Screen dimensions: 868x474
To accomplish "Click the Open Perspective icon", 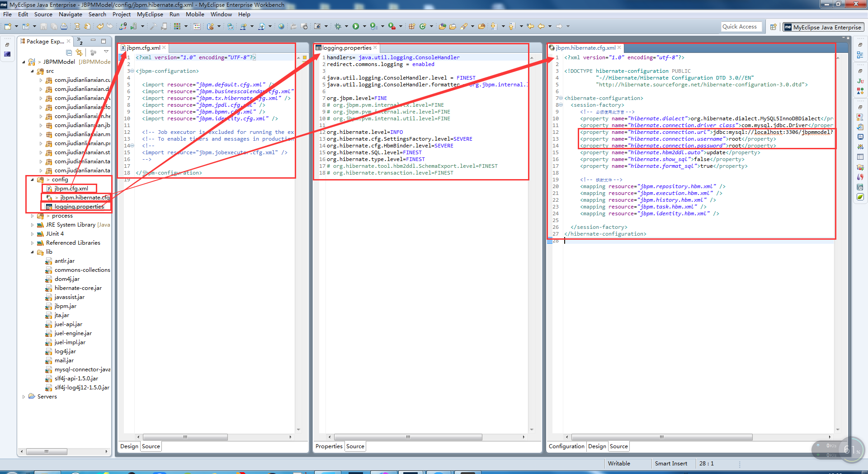I will pyautogui.click(x=774, y=27).
